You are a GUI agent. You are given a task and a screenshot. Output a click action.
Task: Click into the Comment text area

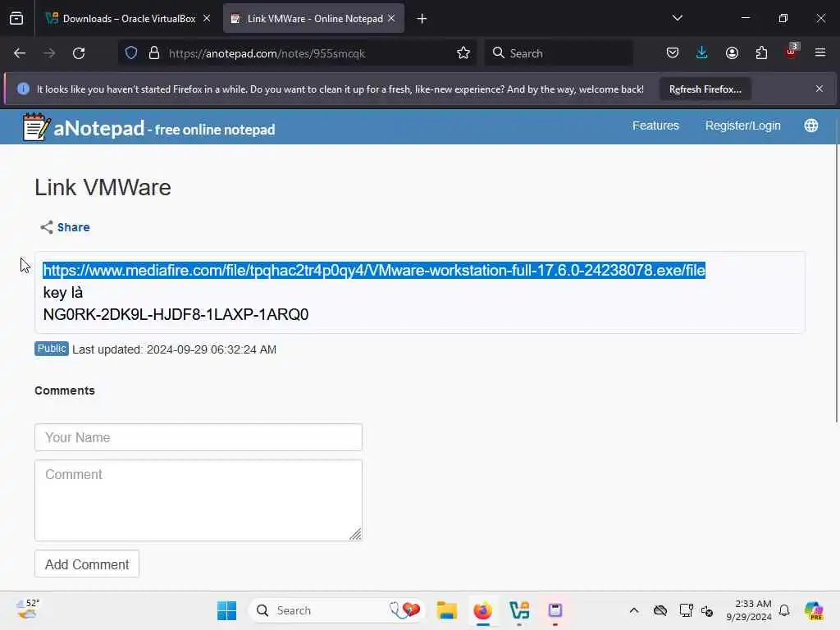tap(199, 500)
